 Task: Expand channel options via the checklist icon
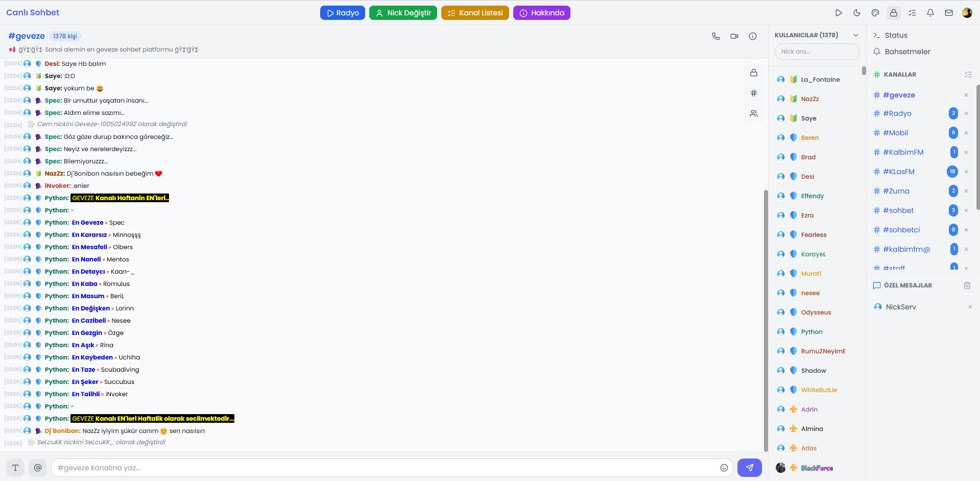969,75
